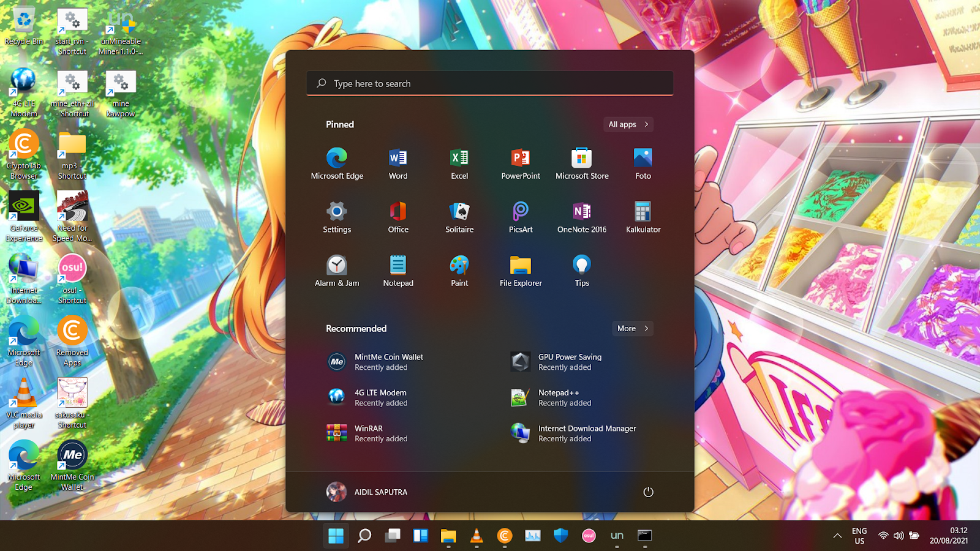This screenshot has width=980, height=551.
Task: Open the Kalkulator app
Action: (643, 217)
